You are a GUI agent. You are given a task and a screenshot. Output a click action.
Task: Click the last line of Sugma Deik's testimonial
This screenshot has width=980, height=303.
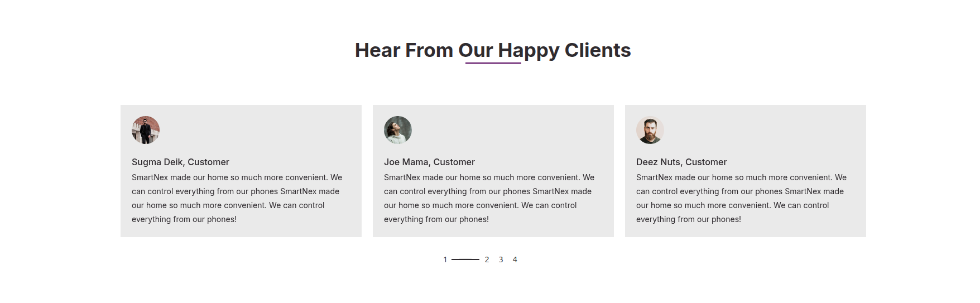[184, 219]
